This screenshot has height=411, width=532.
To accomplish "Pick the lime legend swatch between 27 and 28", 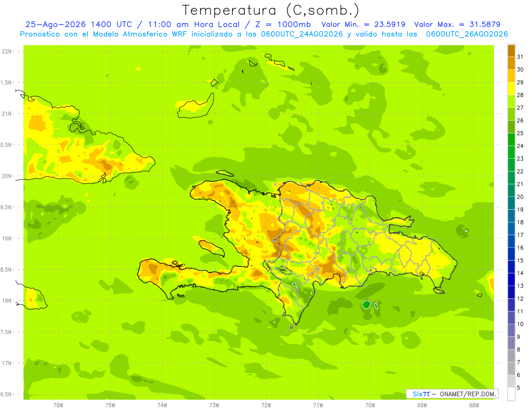I will (x=511, y=101).
